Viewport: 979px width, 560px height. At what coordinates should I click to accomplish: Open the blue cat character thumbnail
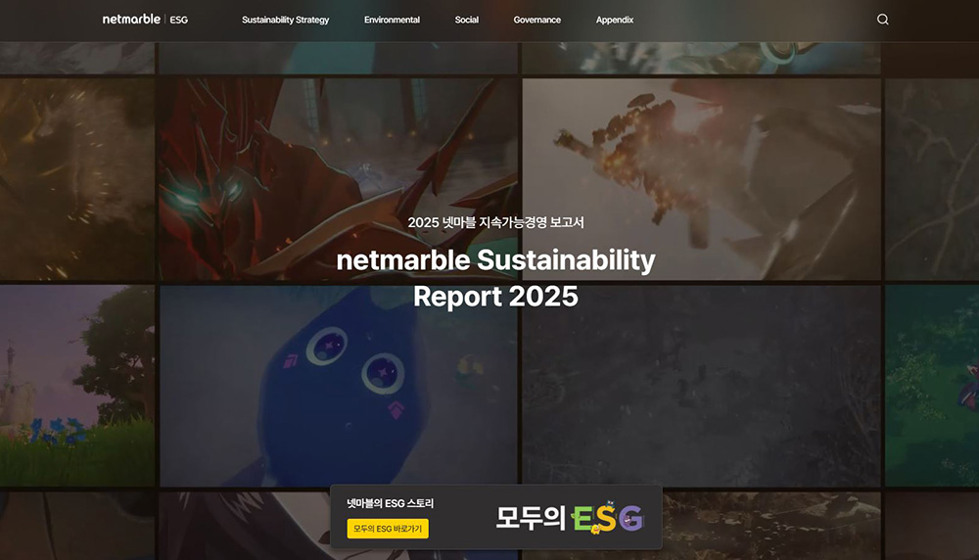339,386
